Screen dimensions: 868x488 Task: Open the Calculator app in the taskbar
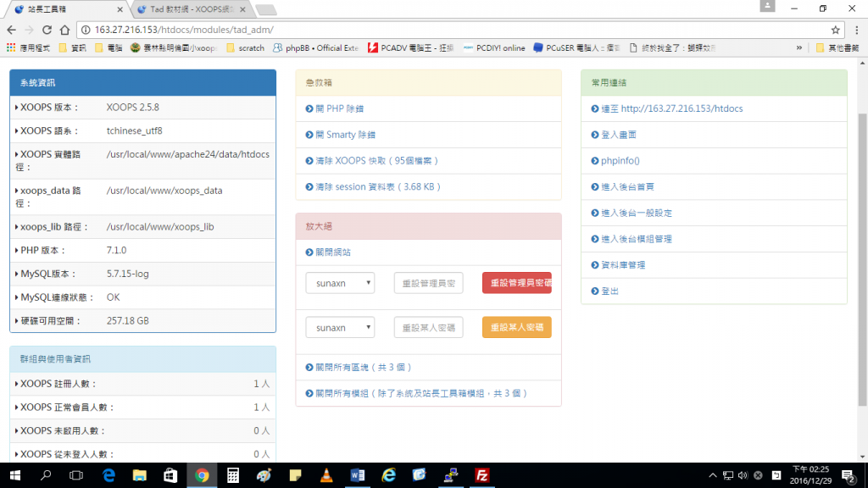(x=233, y=475)
